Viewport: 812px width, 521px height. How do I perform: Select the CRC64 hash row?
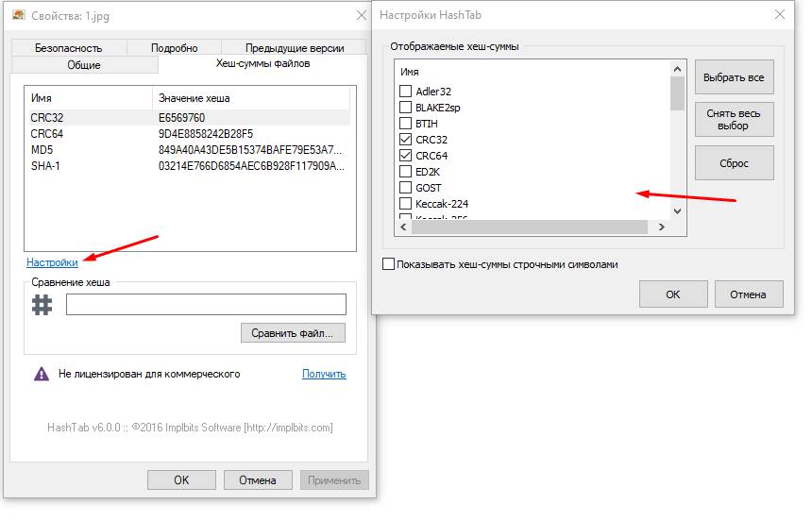(188, 134)
